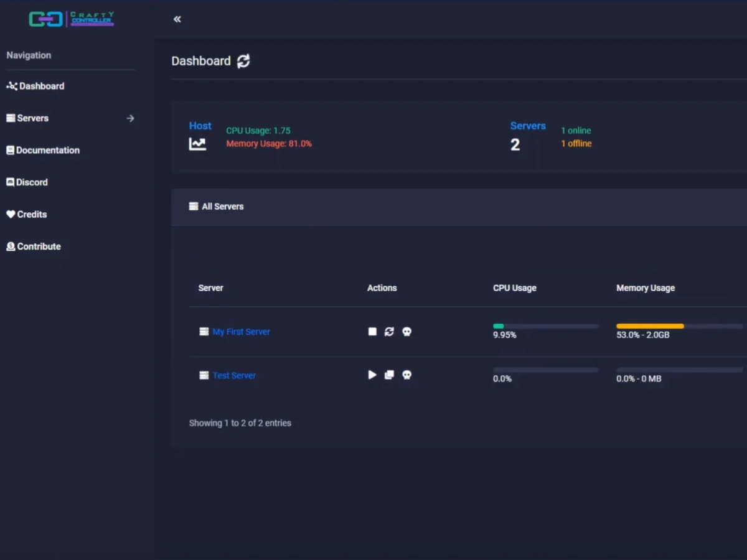Image resolution: width=747 pixels, height=560 pixels.
Task: Click the Servers heading in stats
Action: 528,126
